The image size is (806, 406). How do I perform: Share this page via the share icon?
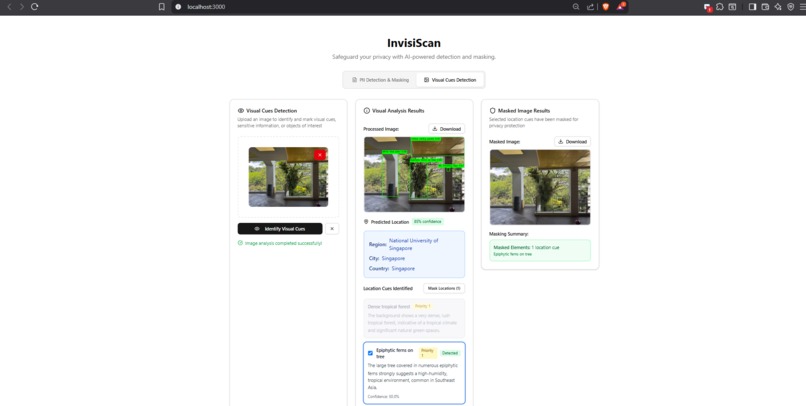click(x=590, y=7)
